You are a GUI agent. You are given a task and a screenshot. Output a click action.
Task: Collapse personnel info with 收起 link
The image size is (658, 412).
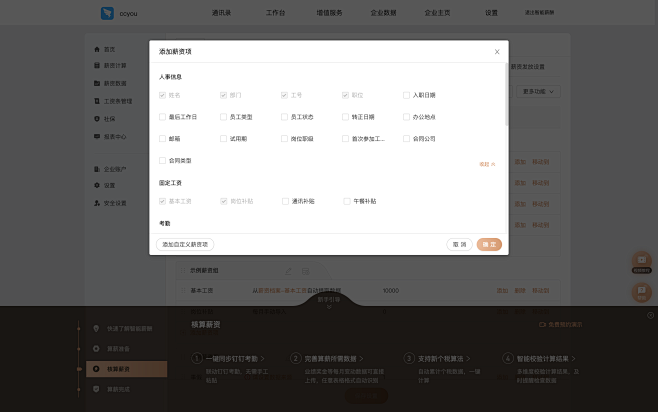(x=487, y=163)
